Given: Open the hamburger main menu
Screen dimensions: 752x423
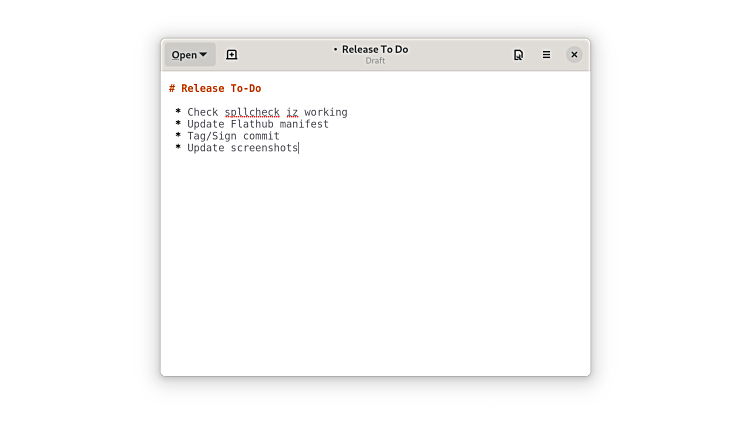Looking at the screenshot, I should pos(546,55).
